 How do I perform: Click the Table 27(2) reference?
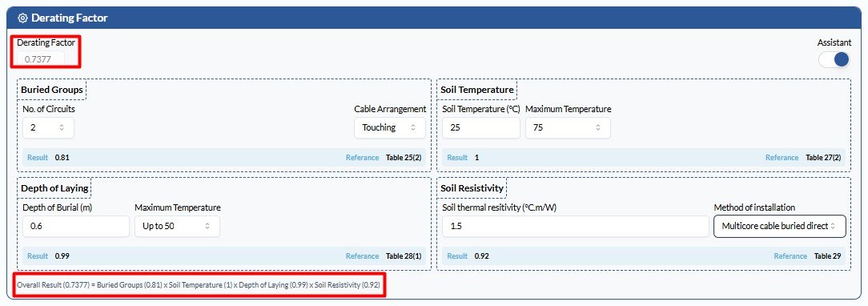(823, 158)
